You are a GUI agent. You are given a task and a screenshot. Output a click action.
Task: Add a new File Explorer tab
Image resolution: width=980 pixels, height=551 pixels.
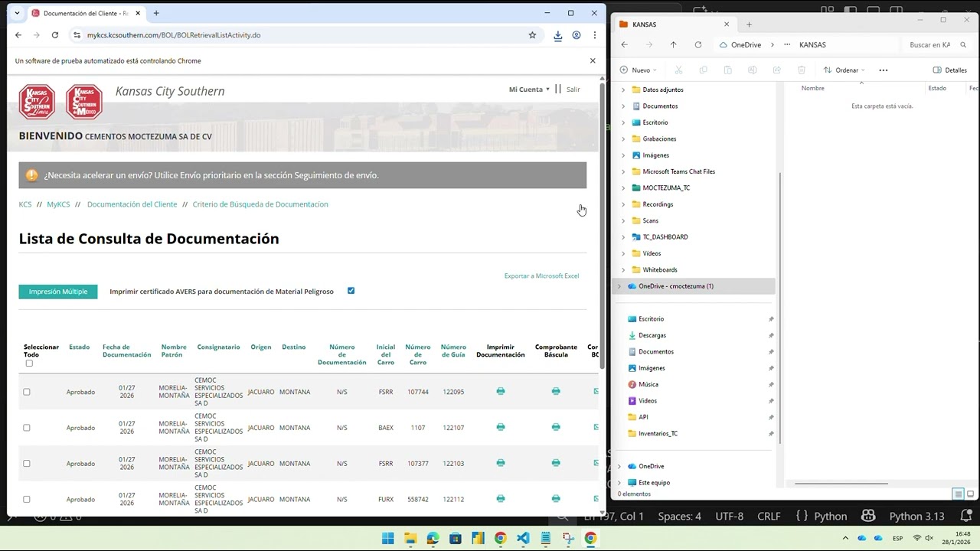(749, 24)
